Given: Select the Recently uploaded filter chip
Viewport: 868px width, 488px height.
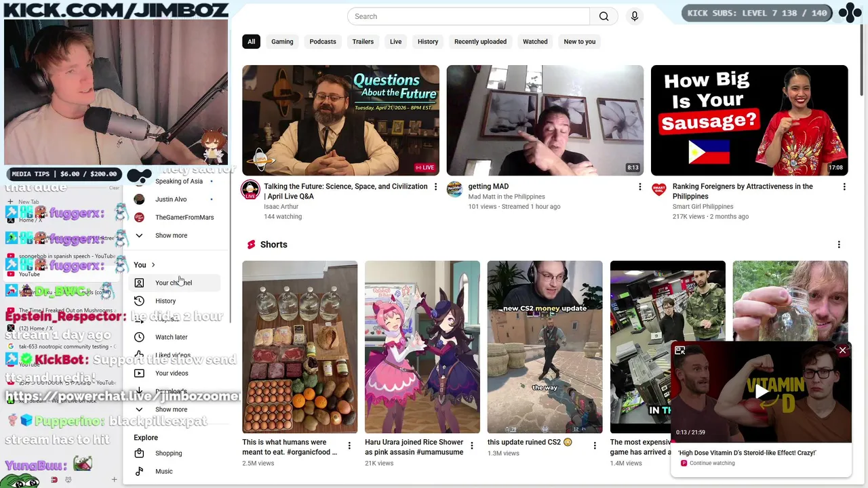Looking at the screenshot, I should [x=480, y=41].
